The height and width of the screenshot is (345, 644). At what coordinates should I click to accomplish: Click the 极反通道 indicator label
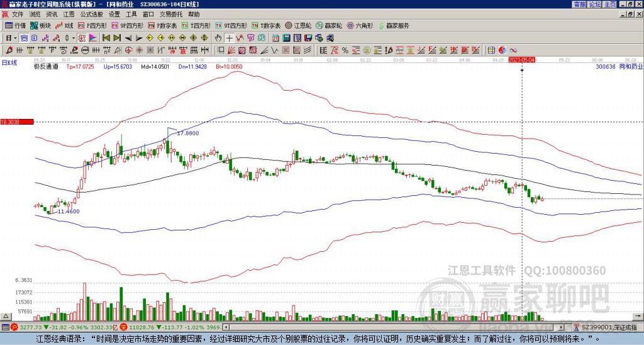click(45, 66)
